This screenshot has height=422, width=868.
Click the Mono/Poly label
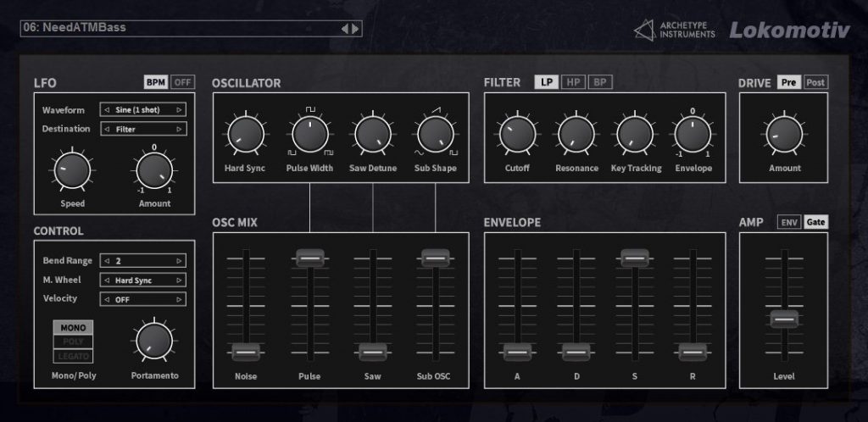click(73, 375)
